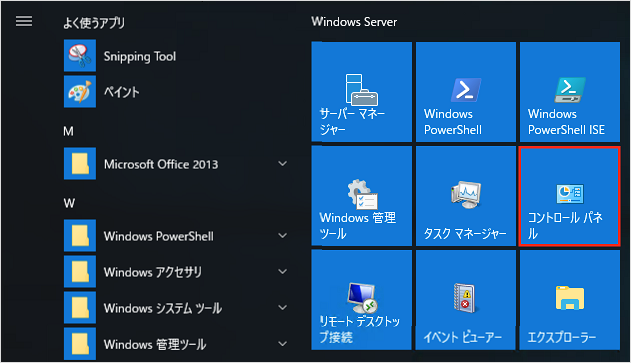This screenshot has height=363, width=631.
Task: Open the Server Manager tile
Action: click(361, 92)
